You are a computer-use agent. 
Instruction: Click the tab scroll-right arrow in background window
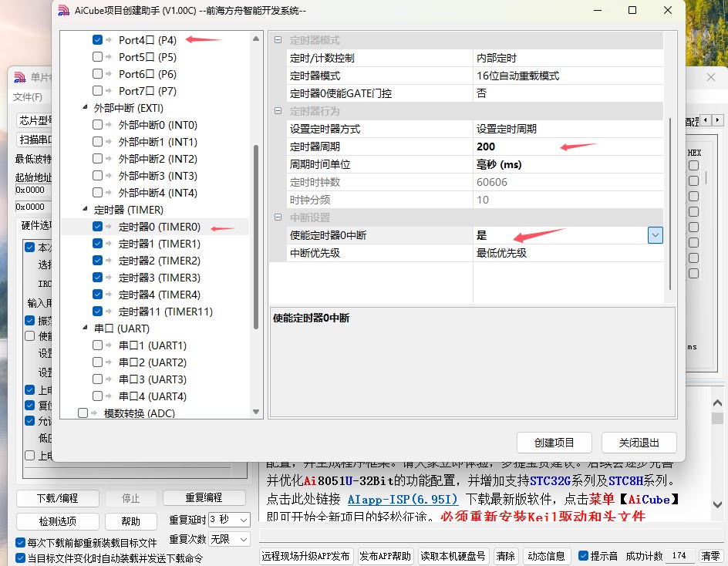(717, 120)
